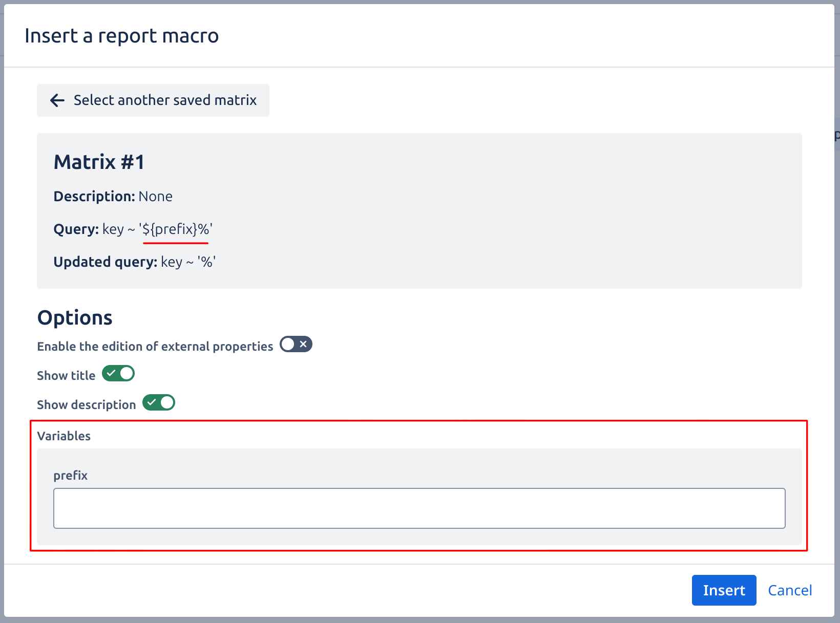Click the 'Matrix #1' heading

[99, 162]
